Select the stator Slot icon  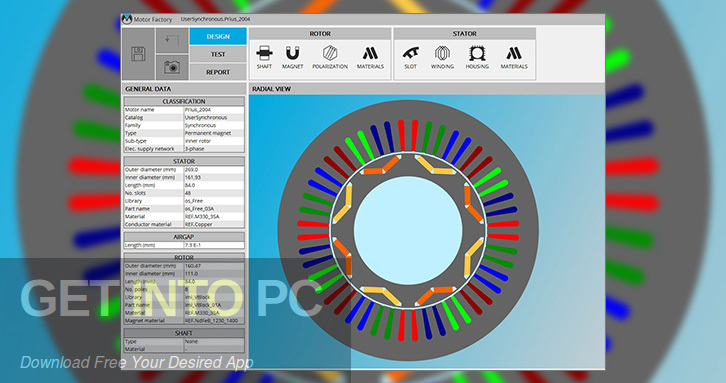pos(410,57)
